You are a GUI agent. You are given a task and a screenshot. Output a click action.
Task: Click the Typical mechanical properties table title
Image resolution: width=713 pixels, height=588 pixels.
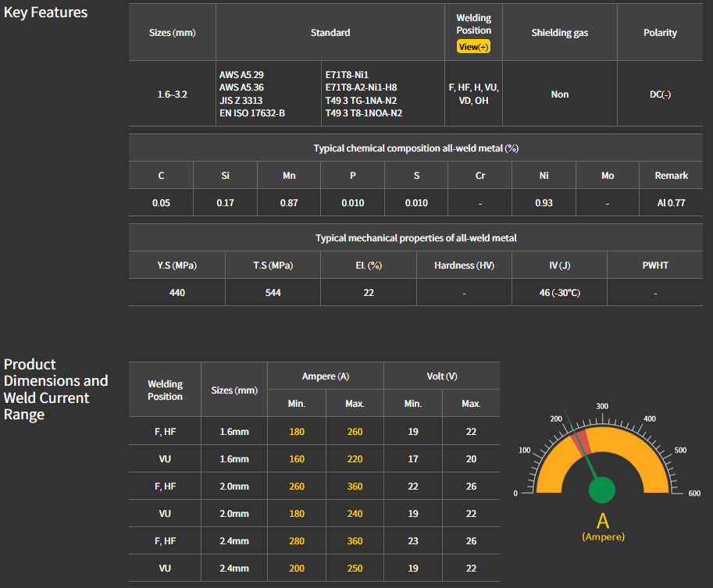pyautogui.click(x=415, y=238)
